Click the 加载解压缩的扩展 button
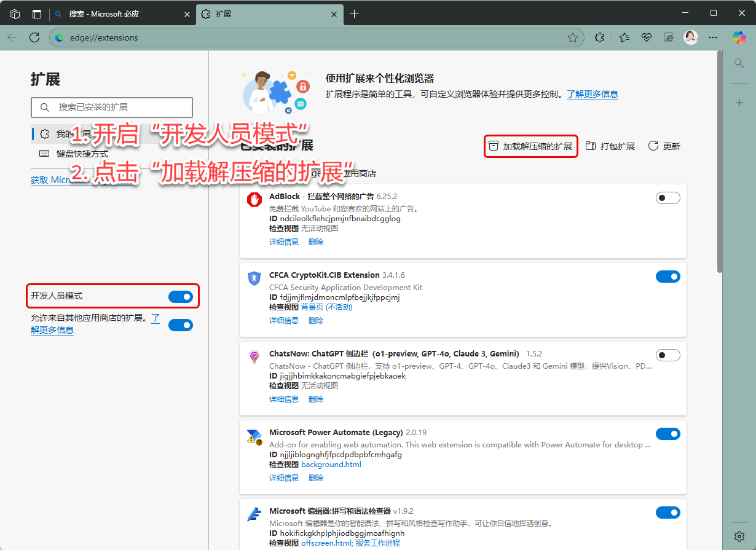This screenshot has height=550, width=756. click(x=530, y=146)
